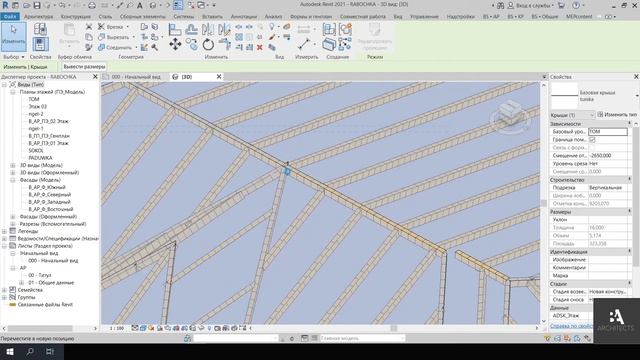Open the Выбор panel dropdown
The height and width of the screenshot is (360, 640).
click(13, 57)
